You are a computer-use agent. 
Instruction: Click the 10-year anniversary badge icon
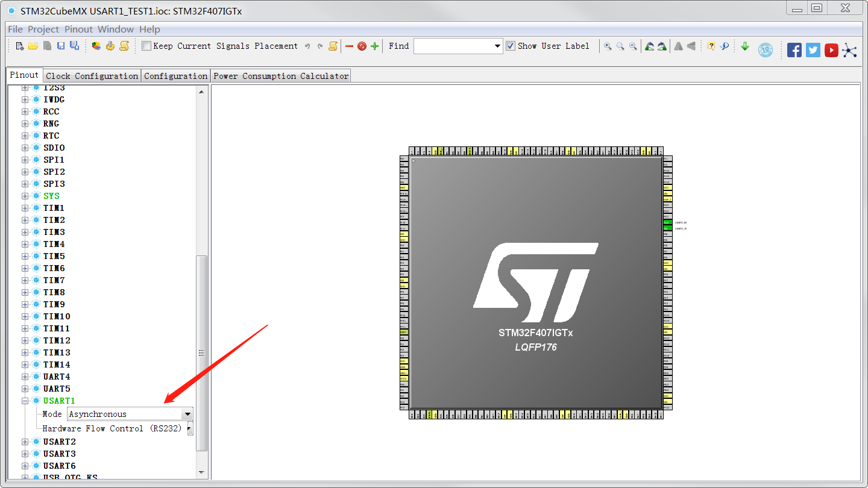(766, 50)
